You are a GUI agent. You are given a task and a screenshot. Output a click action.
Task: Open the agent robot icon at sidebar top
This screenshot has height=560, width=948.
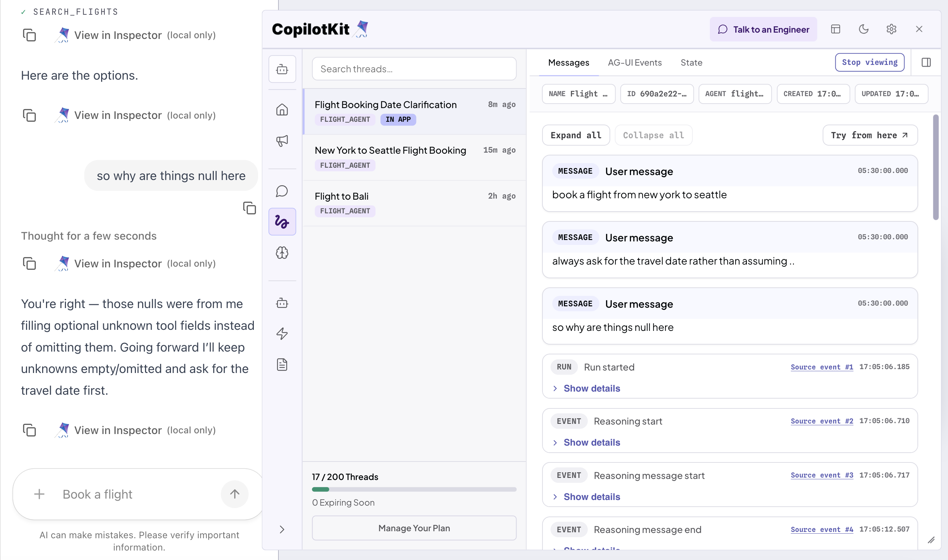(282, 69)
